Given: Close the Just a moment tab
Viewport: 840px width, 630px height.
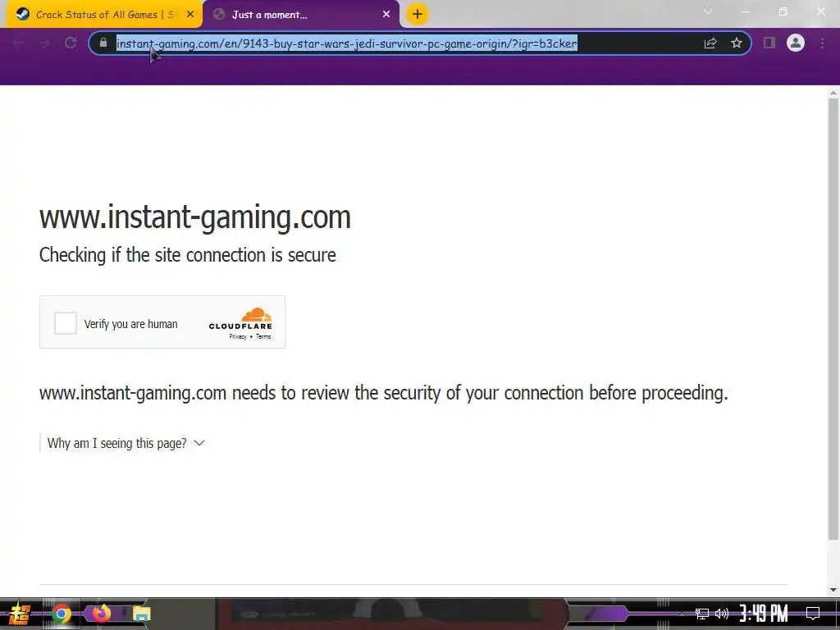Looking at the screenshot, I should tap(386, 15).
